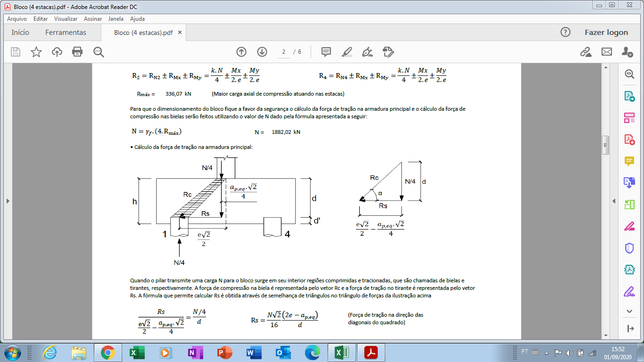The height and width of the screenshot is (362, 644).
Task: Collapse the right tools pane arrow
Action: (614, 201)
